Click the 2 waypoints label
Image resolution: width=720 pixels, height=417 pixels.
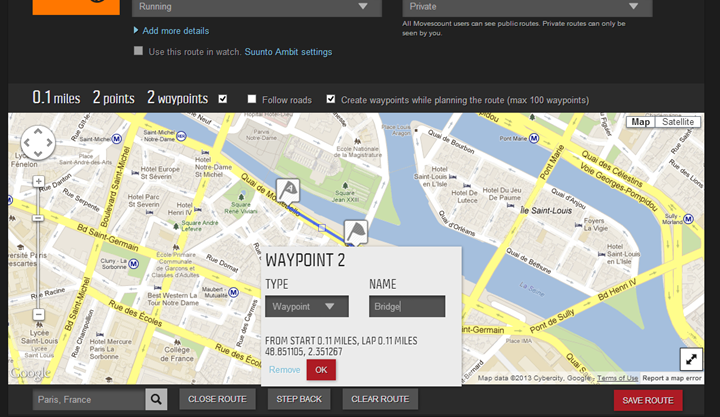(178, 97)
